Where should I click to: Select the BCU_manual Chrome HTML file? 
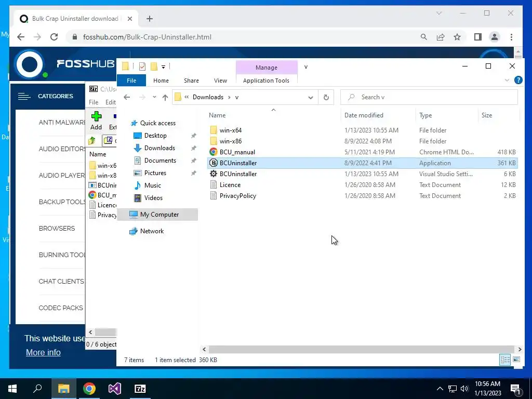point(237,152)
